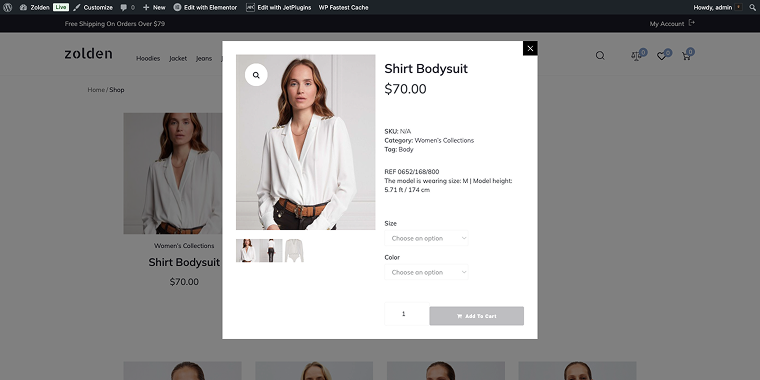Click Edit with JetPlugins

279,7
